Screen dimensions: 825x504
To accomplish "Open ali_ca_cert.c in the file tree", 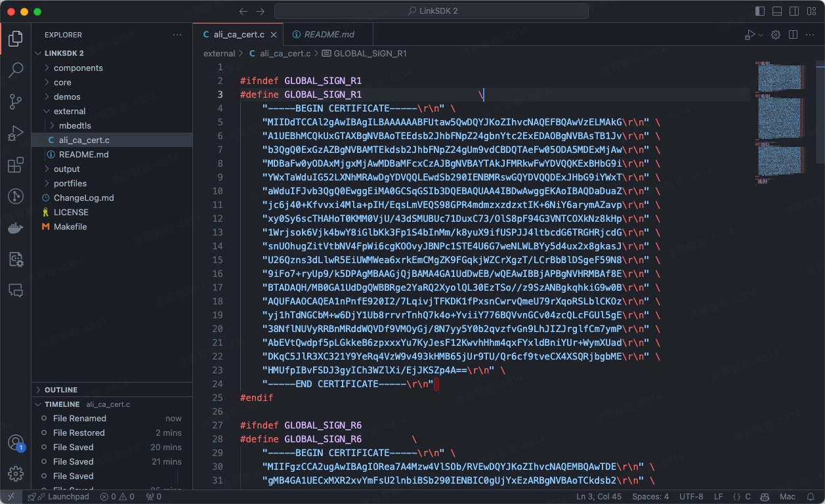I will pyautogui.click(x=112, y=140).
